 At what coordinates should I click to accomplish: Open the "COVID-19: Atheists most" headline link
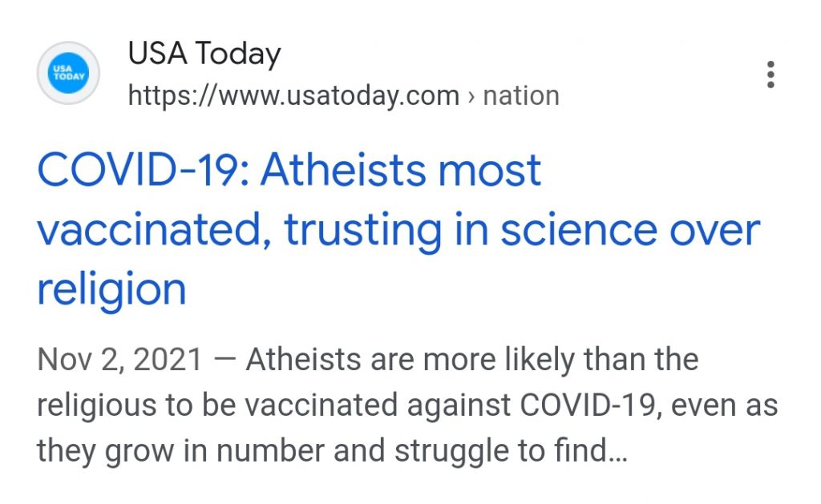click(x=289, y=170)
